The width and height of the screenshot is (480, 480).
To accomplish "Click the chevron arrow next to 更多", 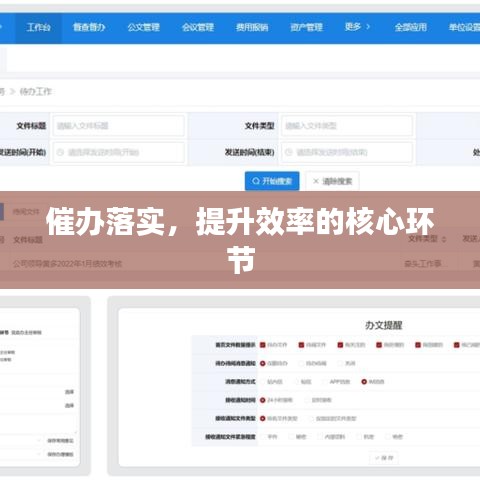I will 368,27.
